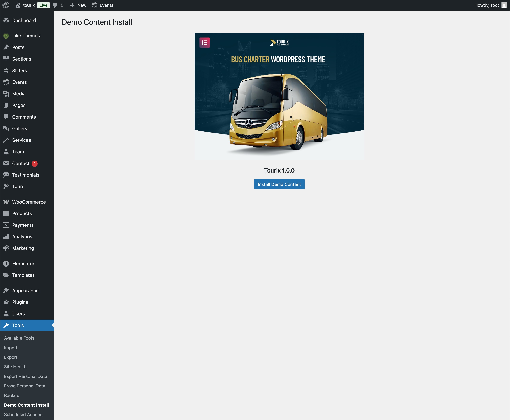Image resolution: width=510 pixels, height=420 pixels.
Task: Click the Events ticket icon in admin bar
Action: click(95, 5)
